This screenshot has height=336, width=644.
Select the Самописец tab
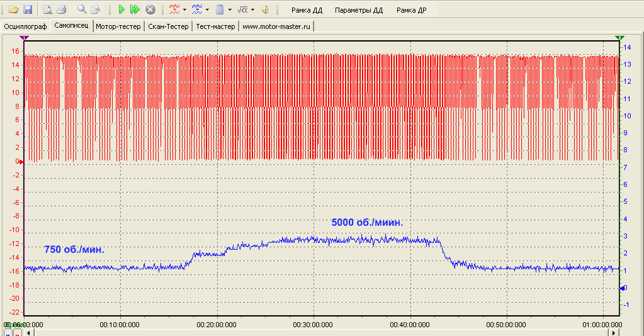[72, 25]
